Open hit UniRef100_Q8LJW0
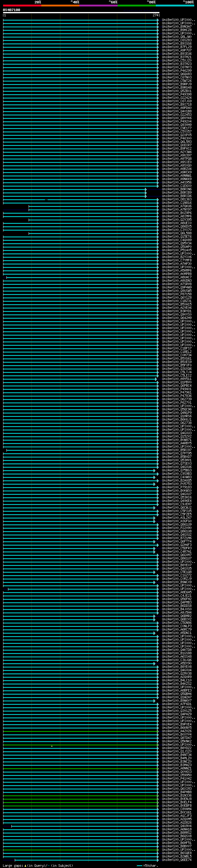Image resolution: width=197 pixels, height=868 pixels. pos(177,37)
